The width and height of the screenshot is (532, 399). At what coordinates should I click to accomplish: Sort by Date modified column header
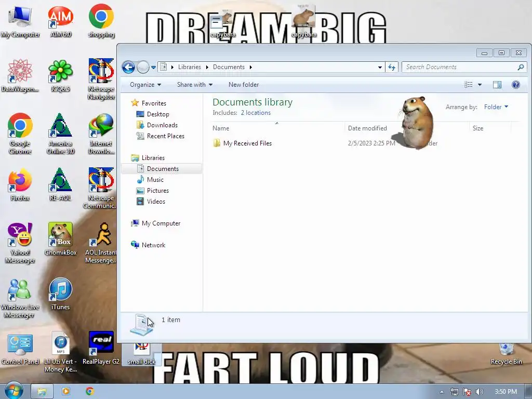click(x=367, y=128)
